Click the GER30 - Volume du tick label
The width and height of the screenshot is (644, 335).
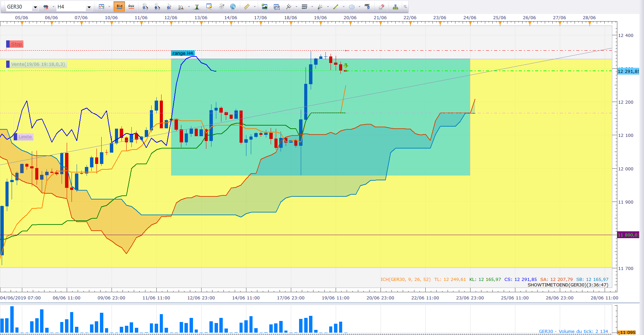click(574, 332)
